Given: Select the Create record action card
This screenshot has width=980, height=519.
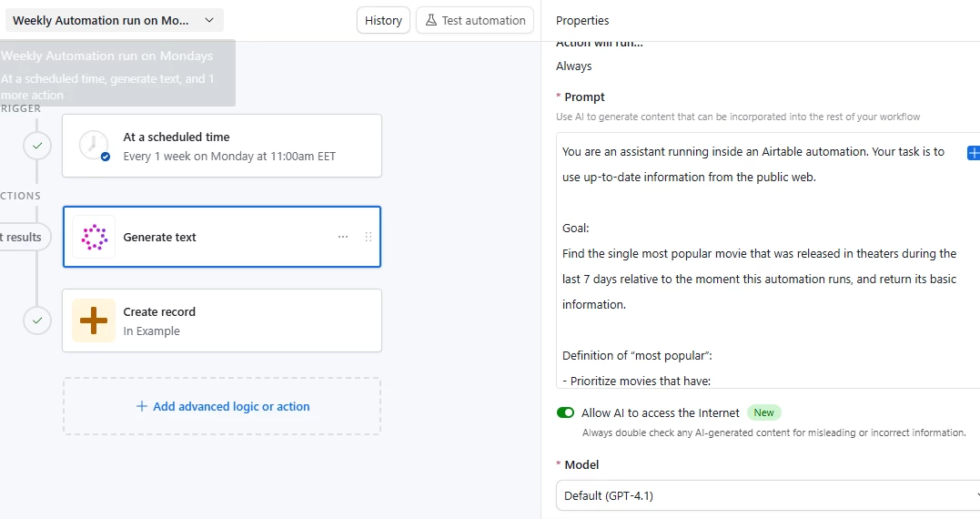Looking at the screenshot, I should point(237,321).
